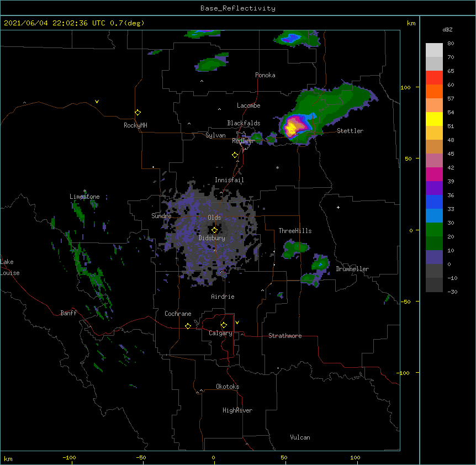476x465 pixels.
Task: Click the yellow V marker east of Calgary
Action: 237,323
